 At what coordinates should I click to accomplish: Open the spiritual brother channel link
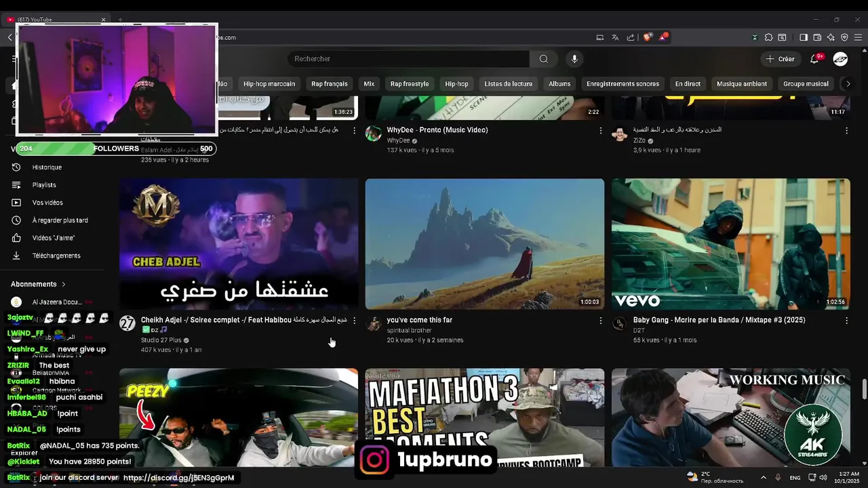tap(410, 331)
